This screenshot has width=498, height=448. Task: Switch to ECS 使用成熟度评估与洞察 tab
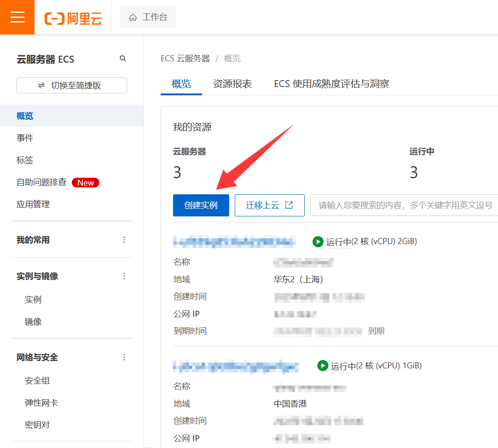pos(331,84)
